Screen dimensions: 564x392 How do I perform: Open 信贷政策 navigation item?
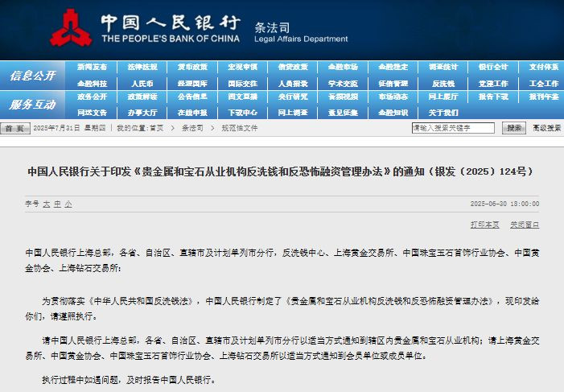coord(293,67)
